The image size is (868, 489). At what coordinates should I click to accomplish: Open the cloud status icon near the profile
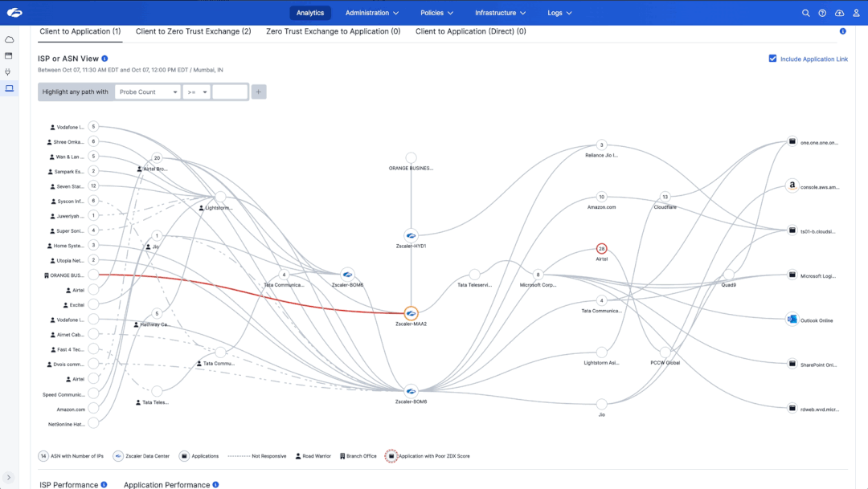837,13
